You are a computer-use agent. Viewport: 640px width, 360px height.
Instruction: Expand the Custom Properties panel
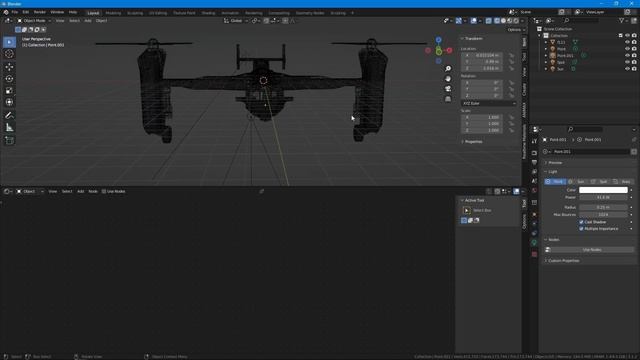click(x=563, y=260)
